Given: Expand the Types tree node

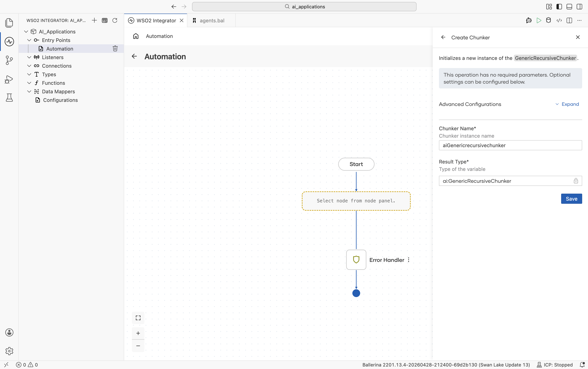Looking at the screenshot, I should tap(29, 74).
